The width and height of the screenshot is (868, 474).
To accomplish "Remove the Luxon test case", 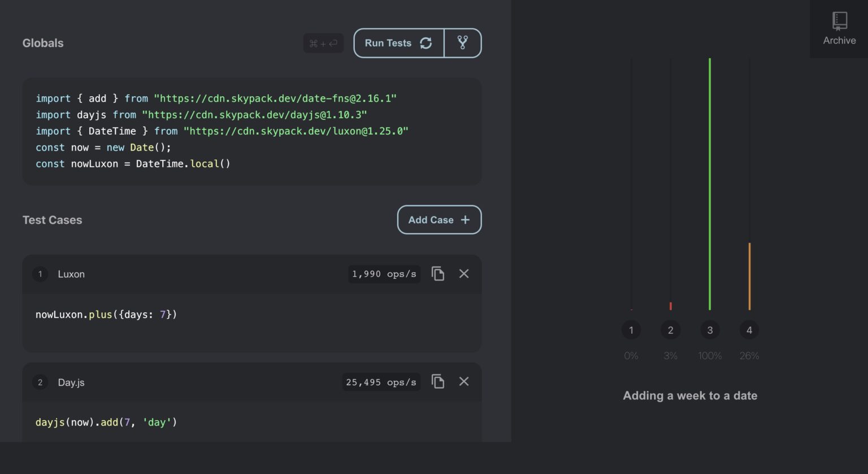I will [x=463, y=274].
